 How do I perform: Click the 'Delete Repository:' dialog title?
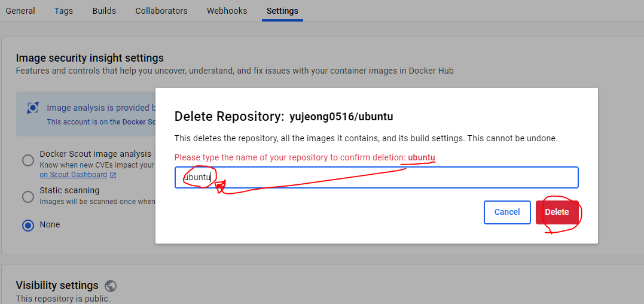[x=229, y=117]
